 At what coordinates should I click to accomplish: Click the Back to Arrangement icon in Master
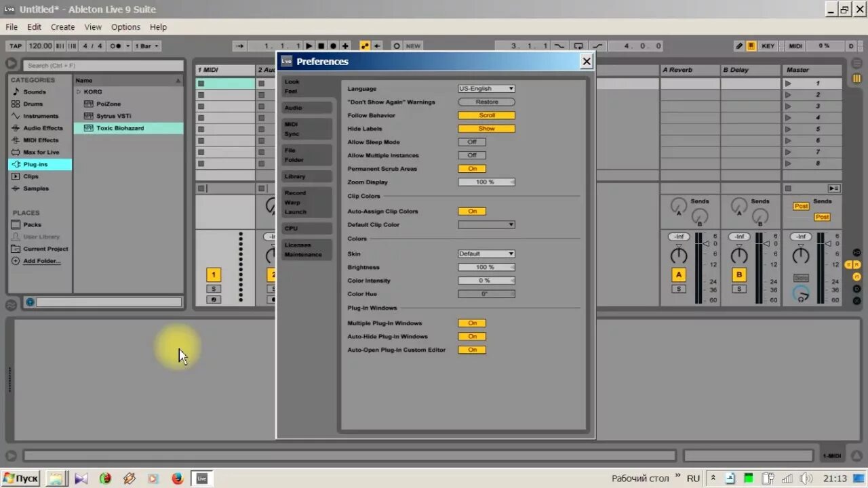[834, 188]
